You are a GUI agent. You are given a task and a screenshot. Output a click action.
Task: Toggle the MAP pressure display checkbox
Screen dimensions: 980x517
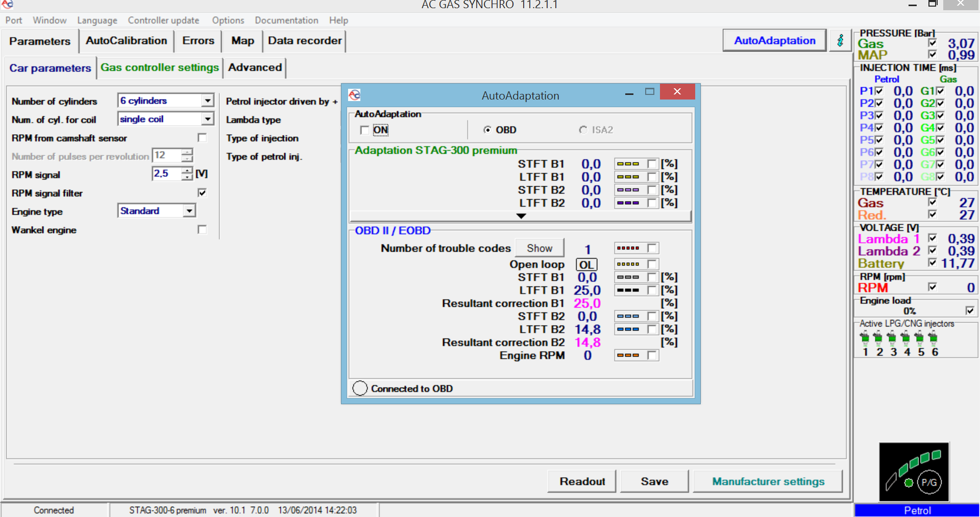pyautogui.click(x=933, y=54)
